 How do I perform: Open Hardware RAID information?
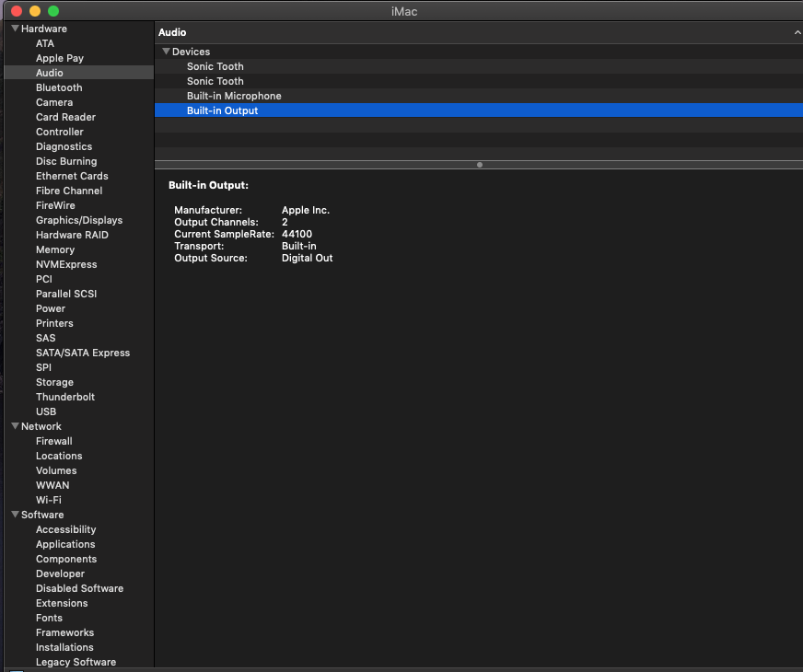pos(72,235)
